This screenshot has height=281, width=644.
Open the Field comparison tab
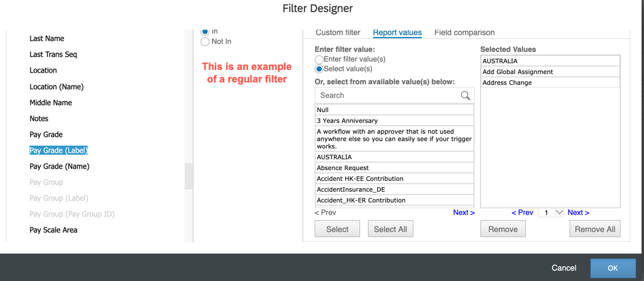465,32
